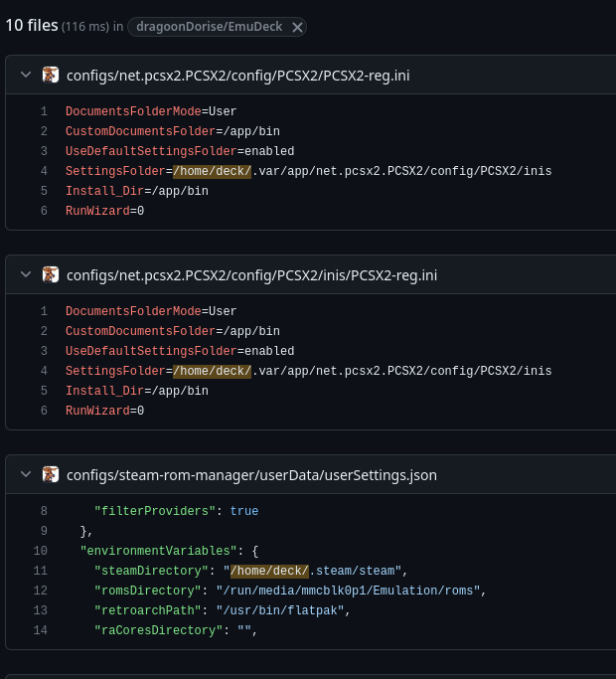Collapse the first PCSX2-reg.ini result
Screen dimensions: 616x679
(25, 75)
